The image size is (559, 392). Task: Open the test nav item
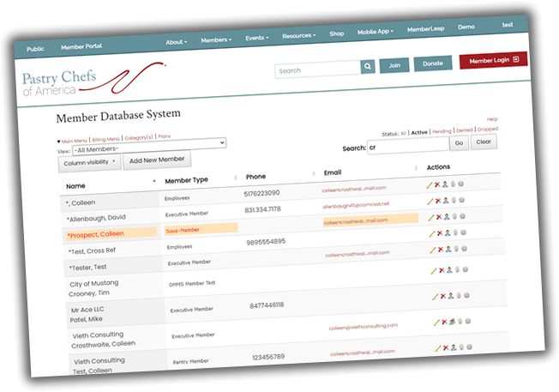pyautogui.click(x=508, y=25)
